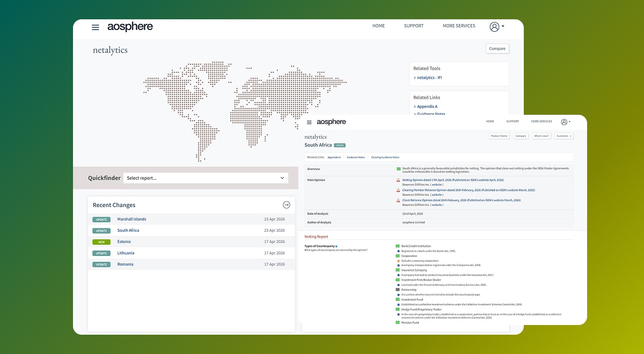Open Lithuania in Recent Changes

click(126, 253)
